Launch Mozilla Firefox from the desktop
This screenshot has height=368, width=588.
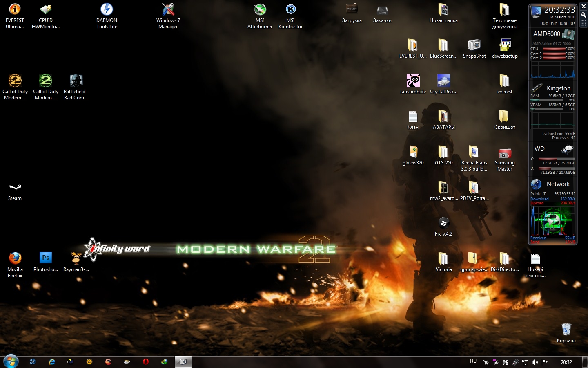[15, 258]
